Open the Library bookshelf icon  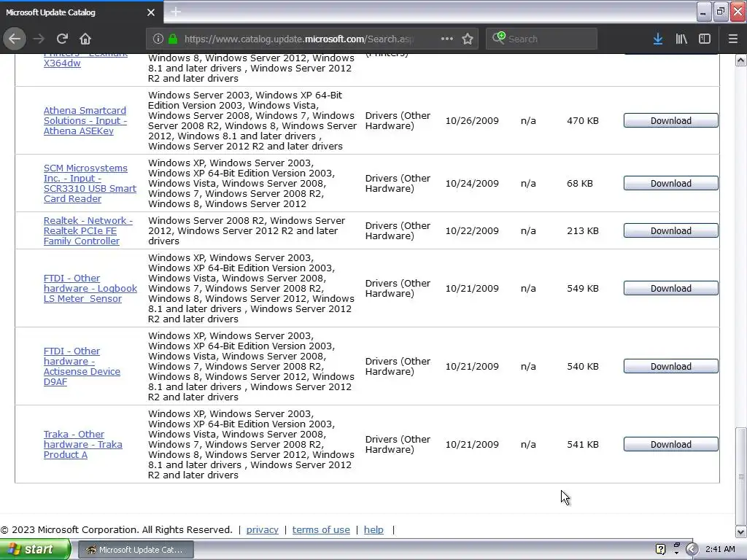coord(681,39)
